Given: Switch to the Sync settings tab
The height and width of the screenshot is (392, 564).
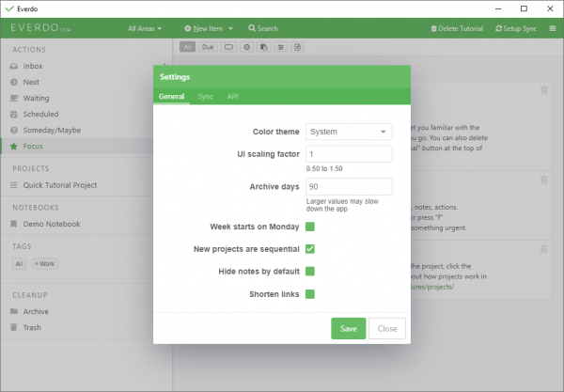Looking at the screenshot, I should [x=205, y=97].
